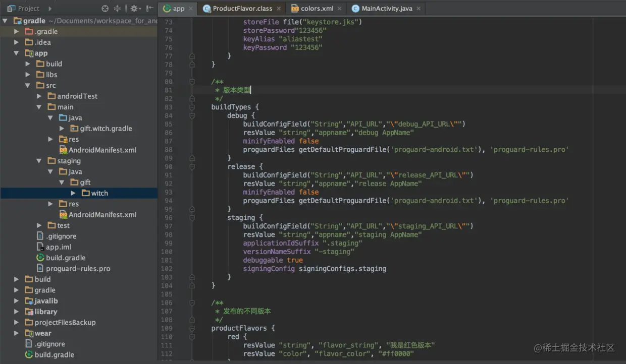Screen dimensions: 626x364
Task: Select the res folder label under staging
Action: (74, 204)
